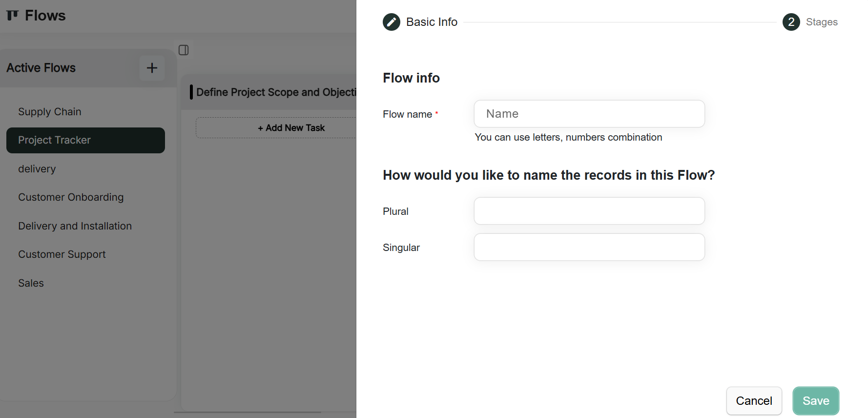Open the Supply Chain flow

click(x=50, y=112)
